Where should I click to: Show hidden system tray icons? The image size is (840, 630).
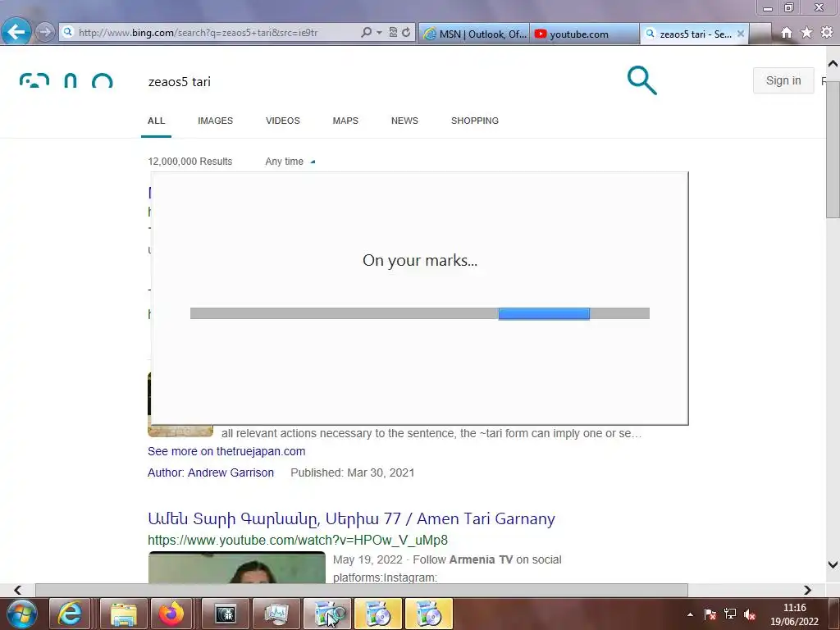point(690,614)
